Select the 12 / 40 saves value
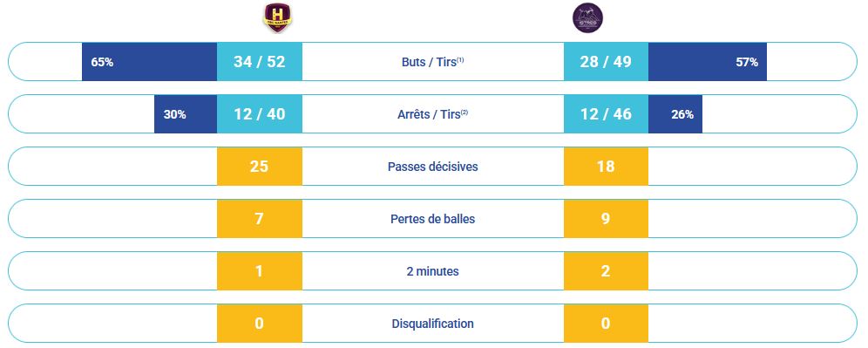Viewport: 868px width, 348px height. (260, 114)
